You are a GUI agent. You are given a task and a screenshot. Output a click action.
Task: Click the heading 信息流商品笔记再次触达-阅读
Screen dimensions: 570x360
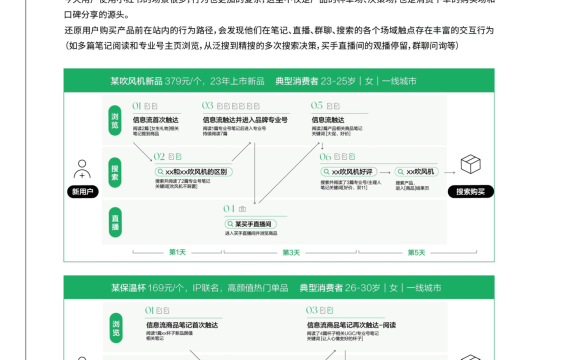click(351, 325)
